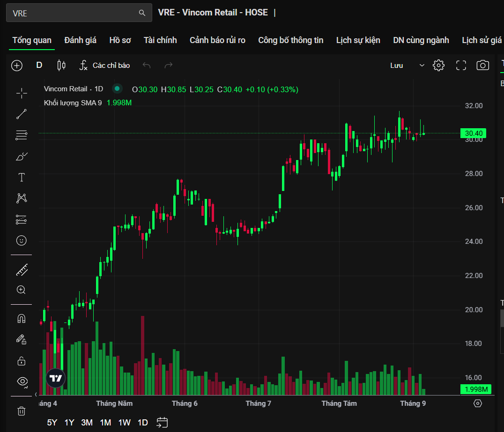Select the text annotation tool
This screenshot has height=432, width=504.
(22, 177)
